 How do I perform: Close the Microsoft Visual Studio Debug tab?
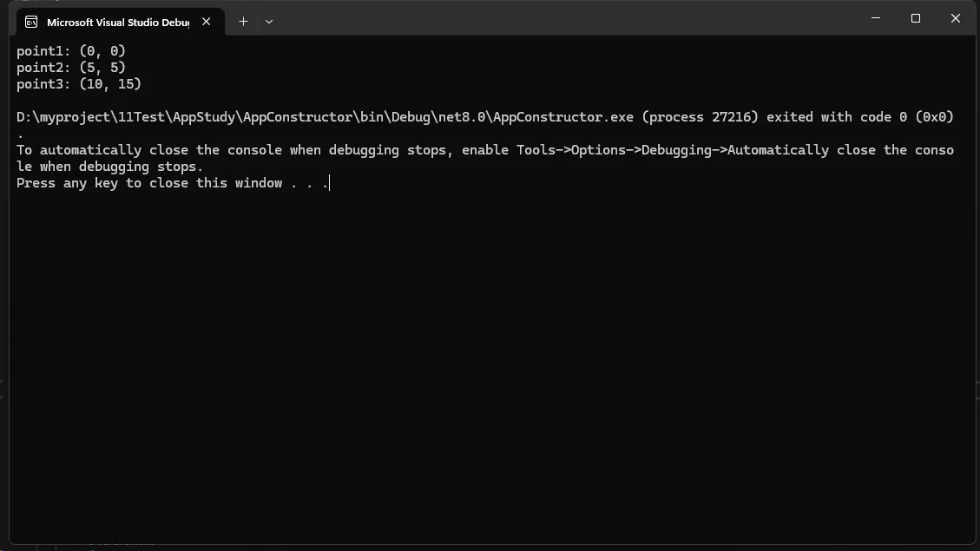207,22
